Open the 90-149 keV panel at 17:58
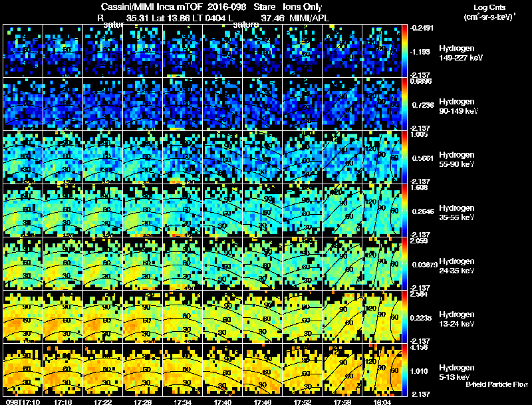 coord(342,104)
